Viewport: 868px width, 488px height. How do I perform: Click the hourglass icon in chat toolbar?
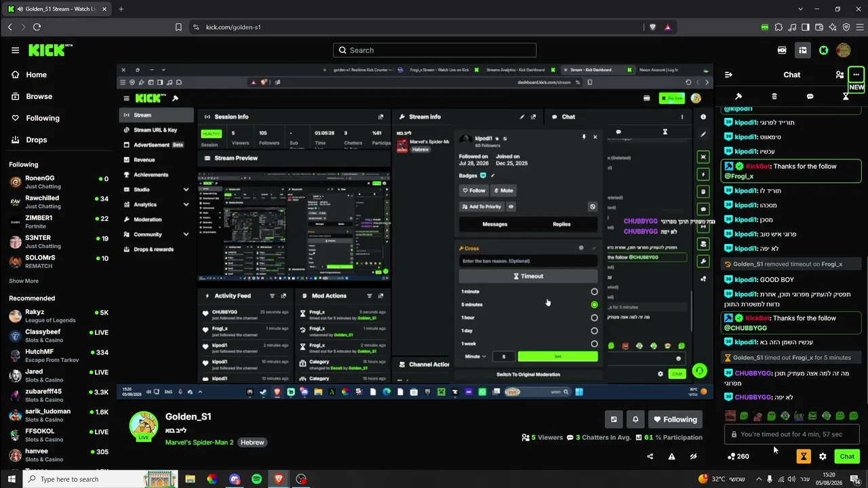click(846, 96)
